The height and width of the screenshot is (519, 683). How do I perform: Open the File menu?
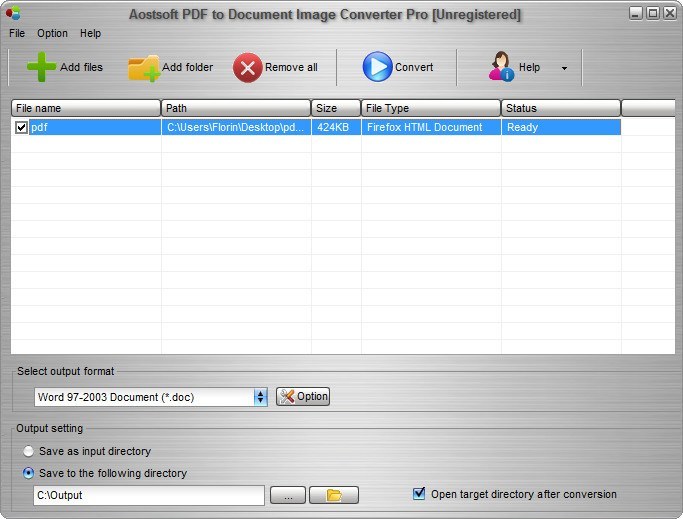coord(17,33)
